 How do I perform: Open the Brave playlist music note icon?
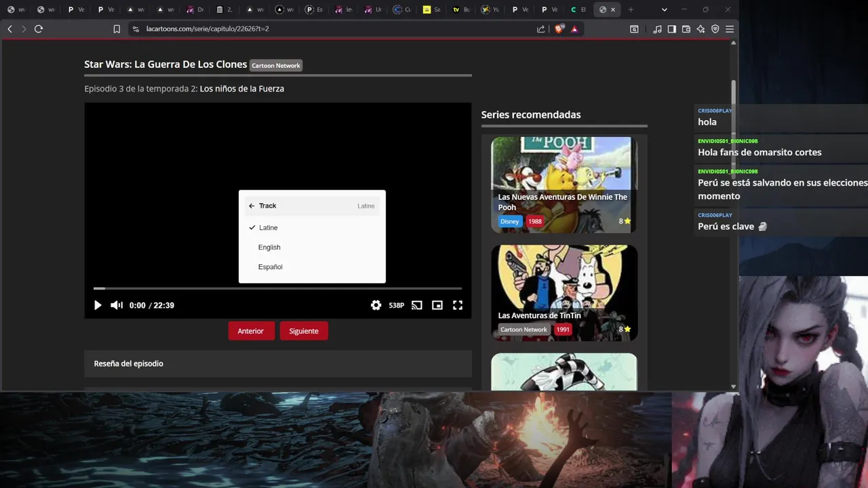(657, 29)
